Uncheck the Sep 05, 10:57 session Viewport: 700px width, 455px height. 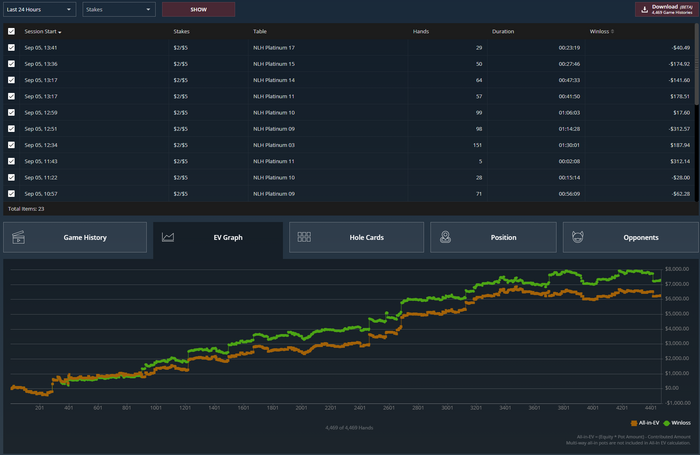[12, 194]
